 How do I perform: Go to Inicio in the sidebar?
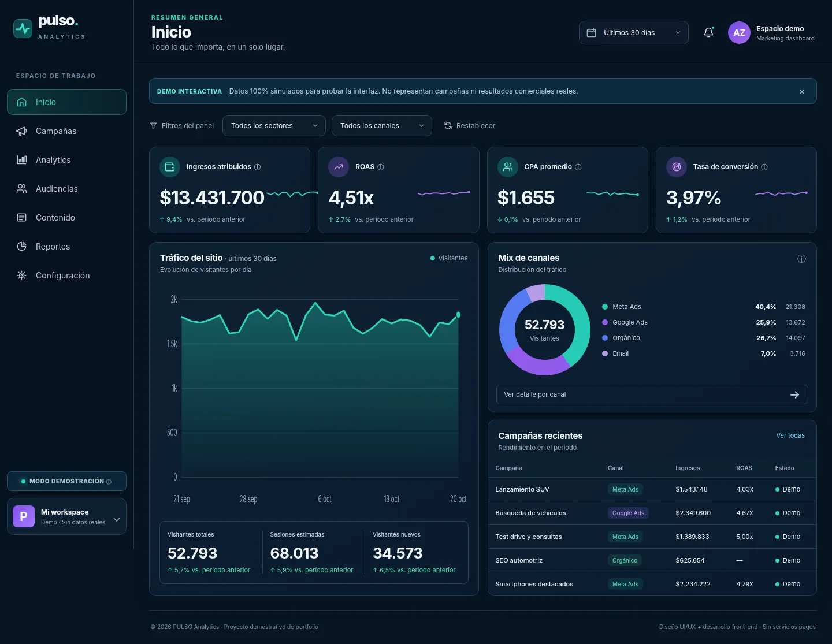[x=66, y=102]
